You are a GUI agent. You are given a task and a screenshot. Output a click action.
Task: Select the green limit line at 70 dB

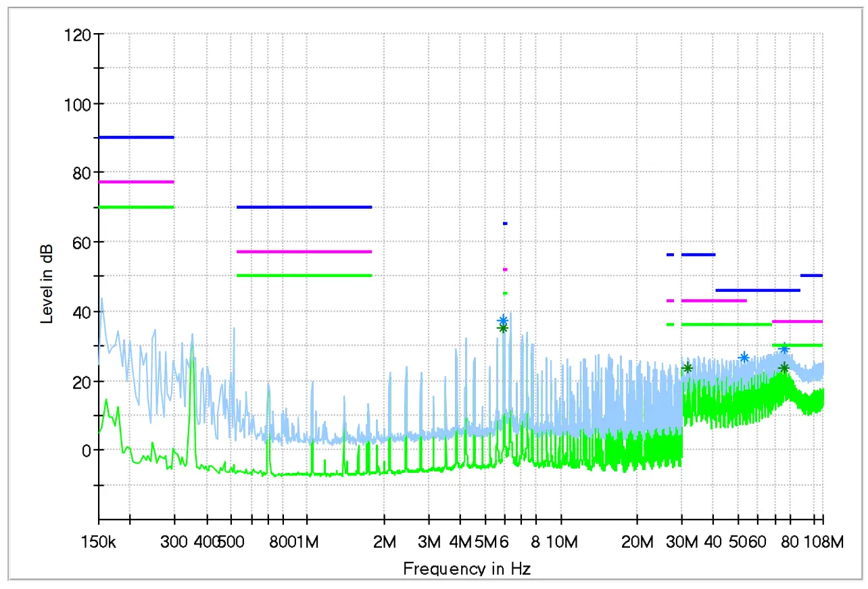[137, 207]
